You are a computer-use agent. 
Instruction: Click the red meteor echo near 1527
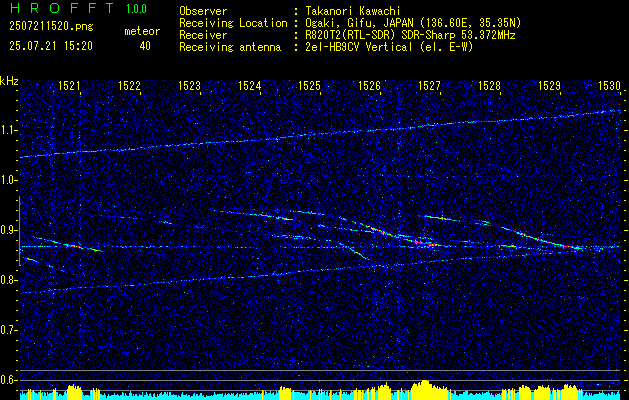(x=424, y=243)
